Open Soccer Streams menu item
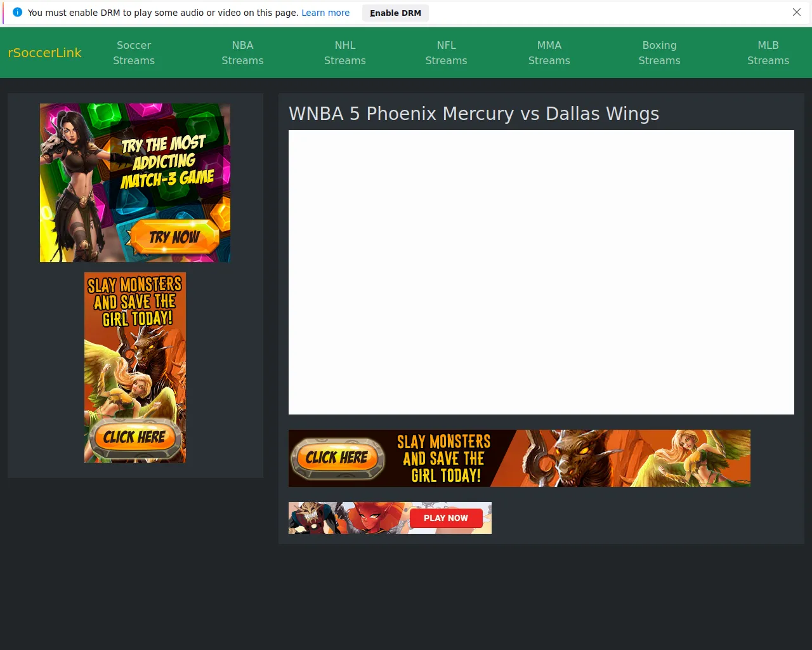Screen dimensions: 812x650 [134, 53]
